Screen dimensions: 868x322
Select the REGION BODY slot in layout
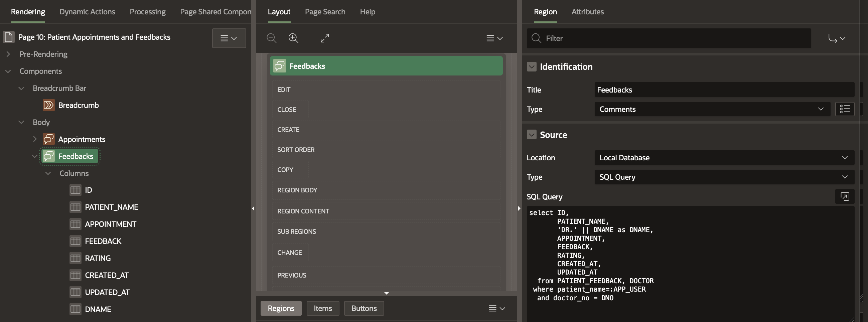pyautogui.click(x=386, y=190)
